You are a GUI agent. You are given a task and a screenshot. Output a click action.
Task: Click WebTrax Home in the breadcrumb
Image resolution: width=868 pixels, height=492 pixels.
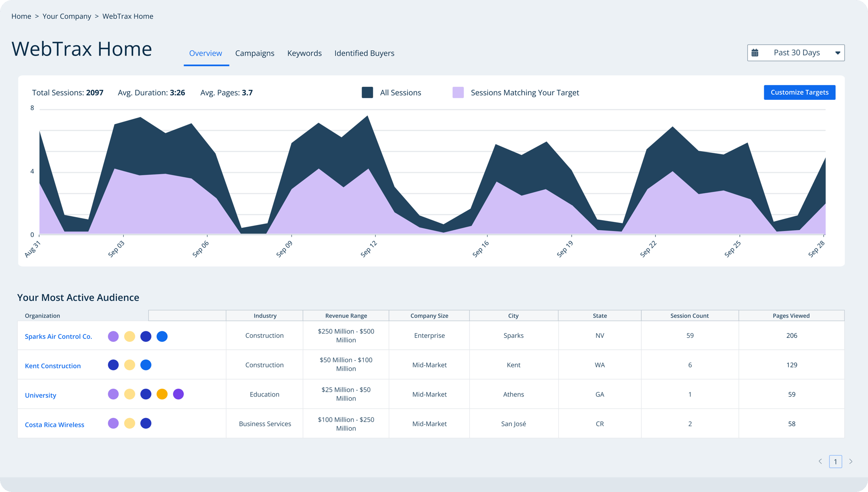[128, 16]
